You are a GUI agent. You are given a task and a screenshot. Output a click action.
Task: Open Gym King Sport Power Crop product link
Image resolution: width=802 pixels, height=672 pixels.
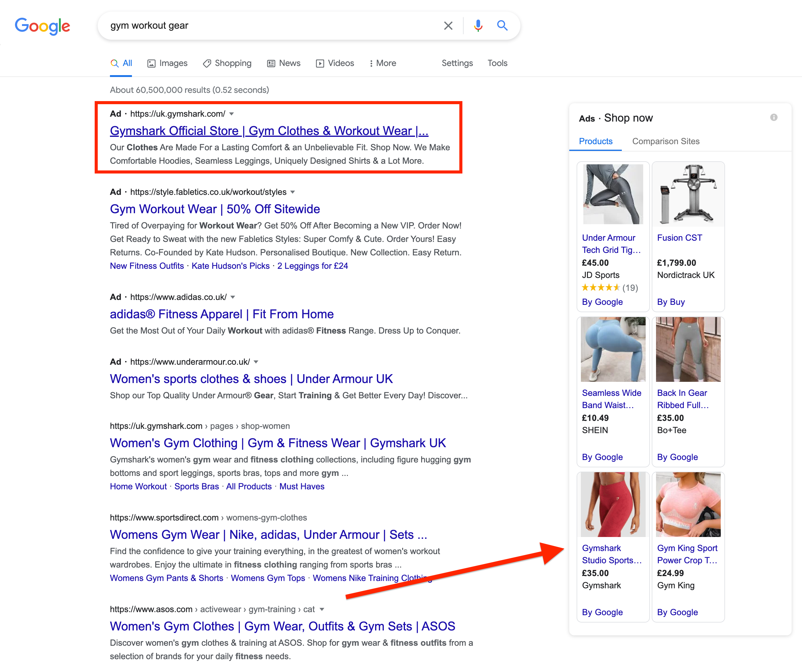[x=687, y=554]
